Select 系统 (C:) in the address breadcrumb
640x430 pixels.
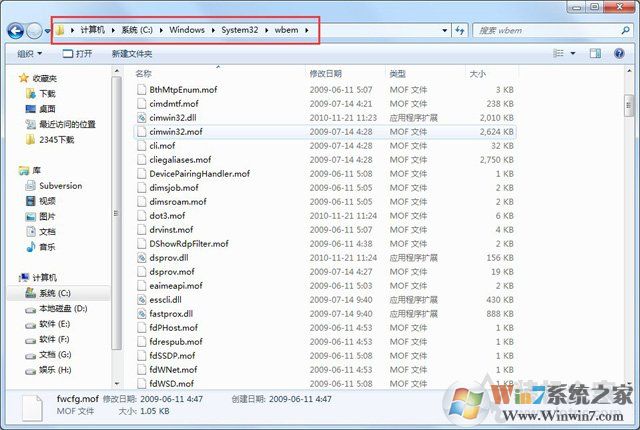click(137, 30)
